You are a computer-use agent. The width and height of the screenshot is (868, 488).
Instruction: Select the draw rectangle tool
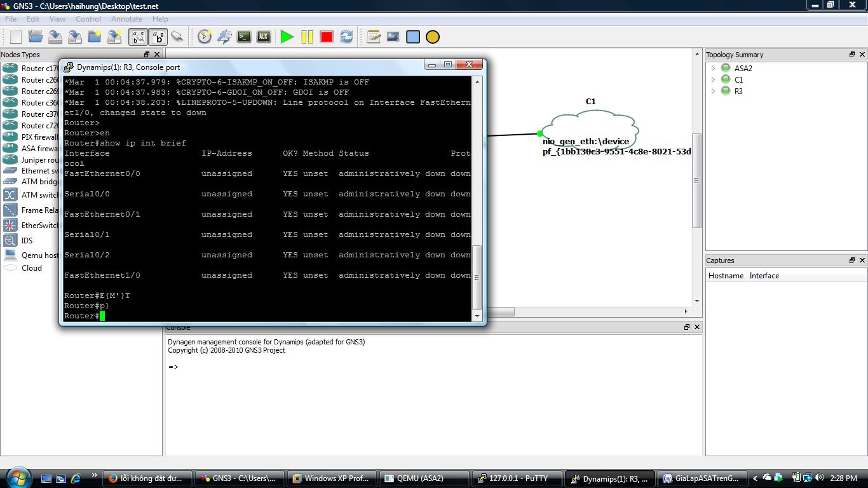(413, 37)
